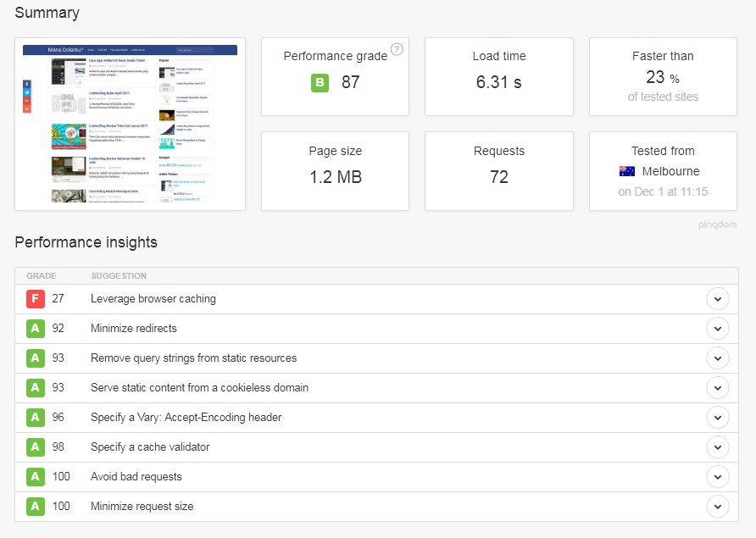
Task: Open the website screenshot thumbnail
Action: pyautogui.click(x=130, y=124)
